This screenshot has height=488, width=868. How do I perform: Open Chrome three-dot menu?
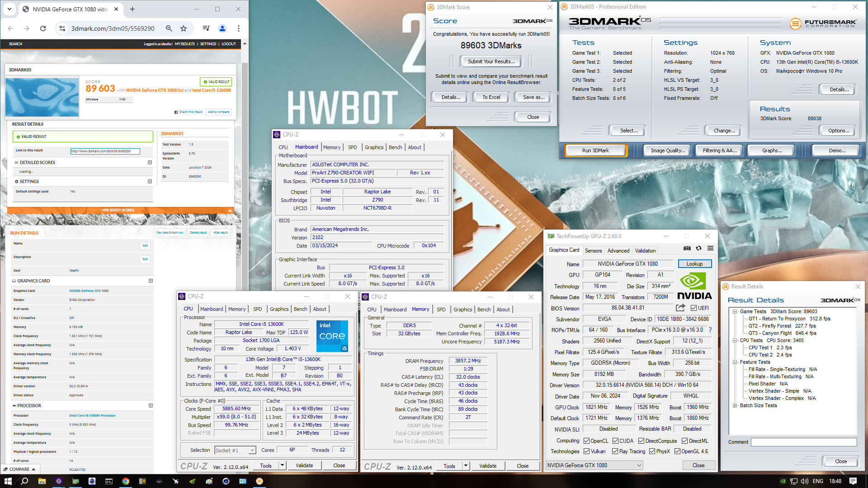click(x=239, y=28)
